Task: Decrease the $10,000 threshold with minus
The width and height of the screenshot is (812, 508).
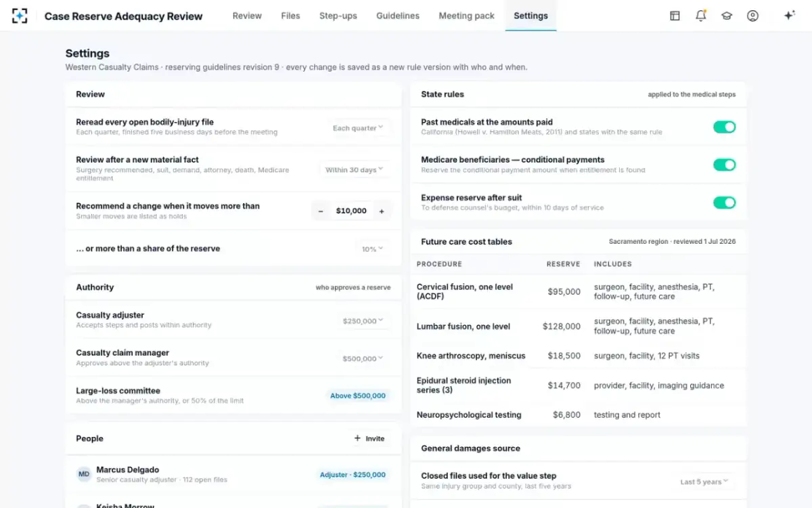Action: [321, 211]
